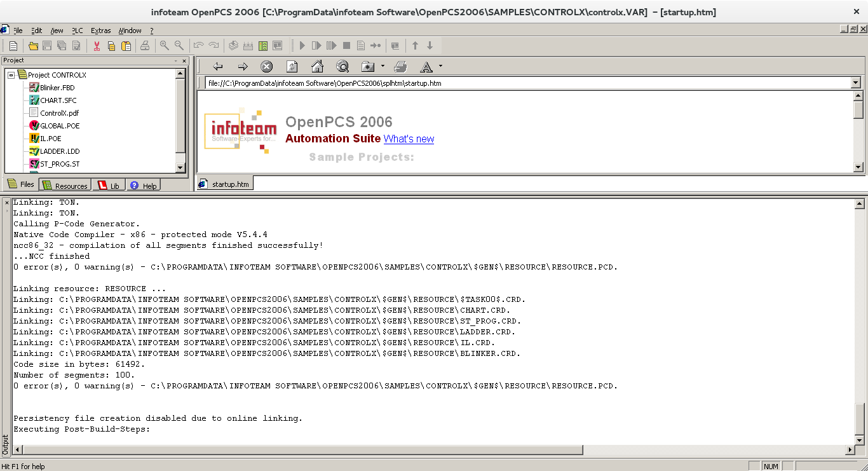Screen dimensions: 868x471
Task: Click the Save All toolbar icon
Action: pos(62,46)
